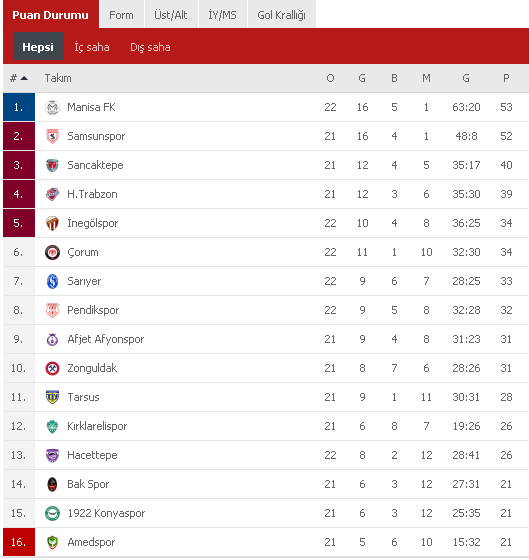529x560 pixels.
Task: Select the Hepsi filter button
Action: [x=38, y=46]
